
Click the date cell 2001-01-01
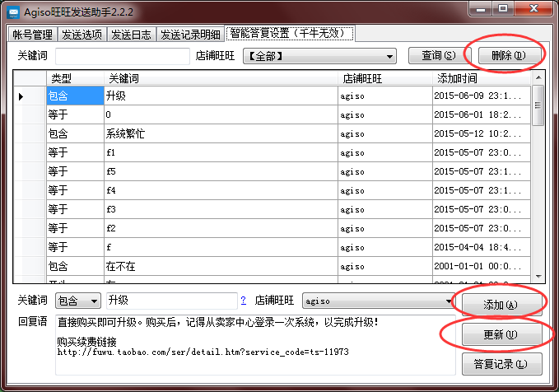482,266
